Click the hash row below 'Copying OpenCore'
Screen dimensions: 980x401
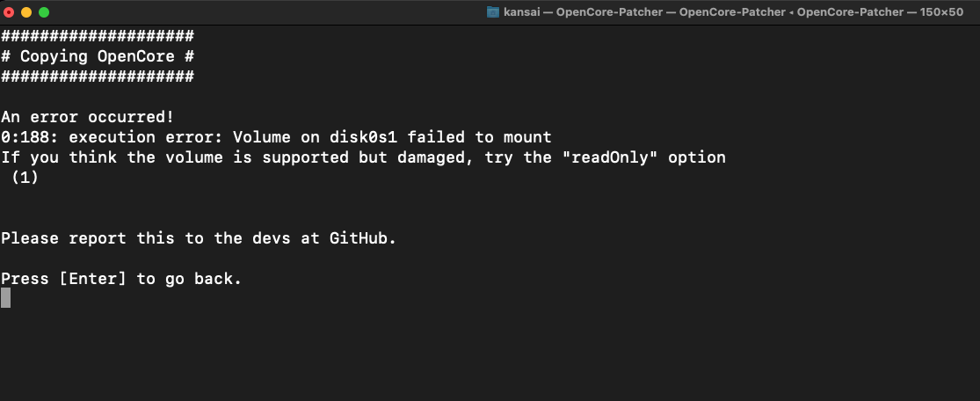[97, 77]
